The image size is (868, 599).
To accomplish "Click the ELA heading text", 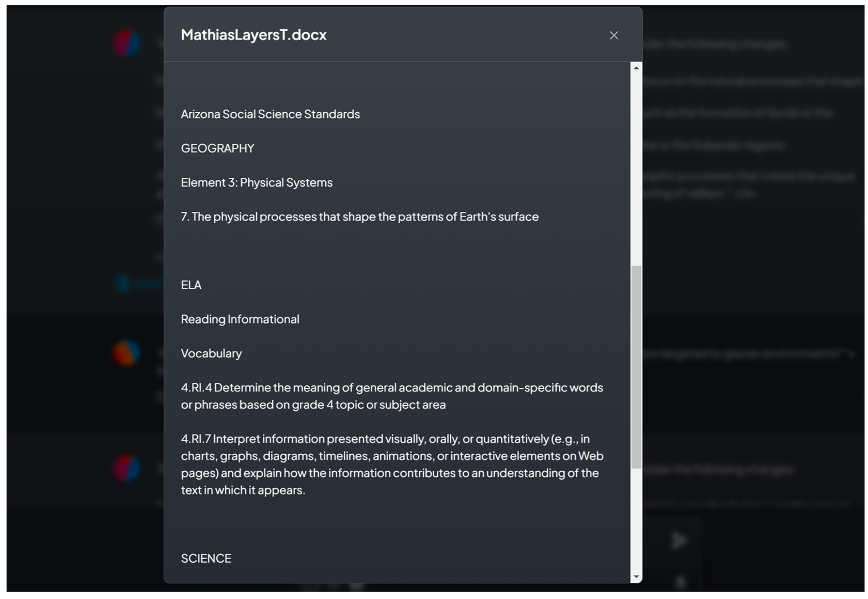I will coord(191,285).
